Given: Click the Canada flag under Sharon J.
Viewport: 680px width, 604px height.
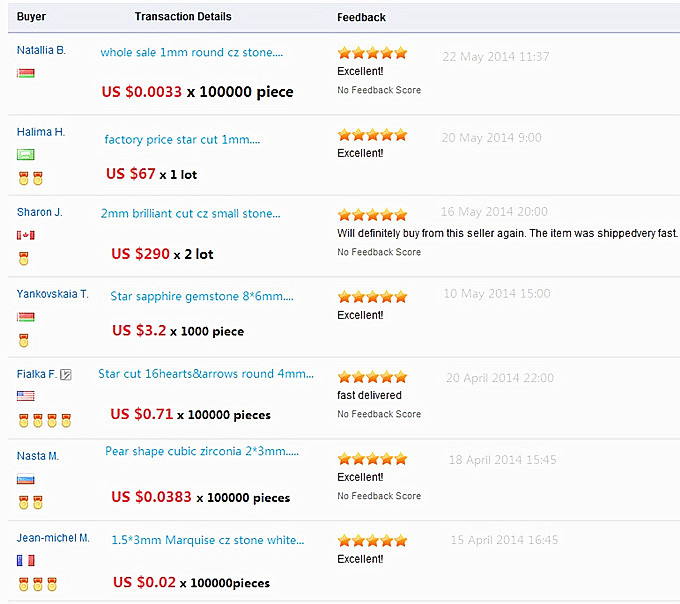Looking at the screenshot, I should (26, 235).
